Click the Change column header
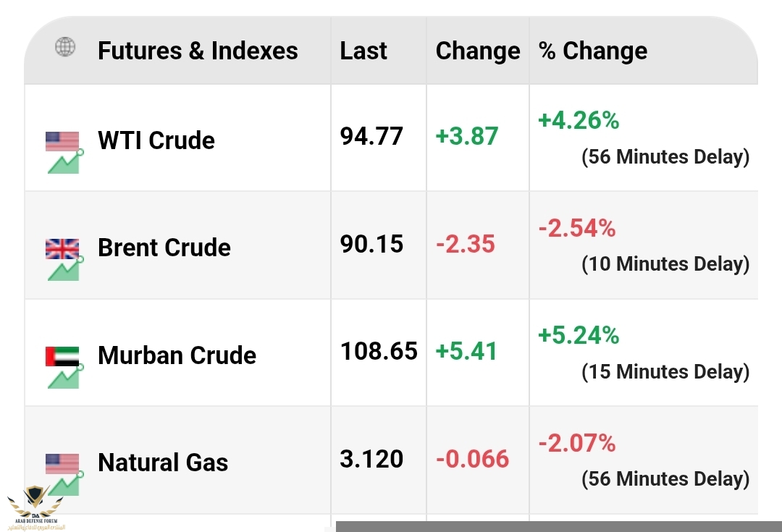This screenshot has width=782, height=532. click(x=478, y=51)
